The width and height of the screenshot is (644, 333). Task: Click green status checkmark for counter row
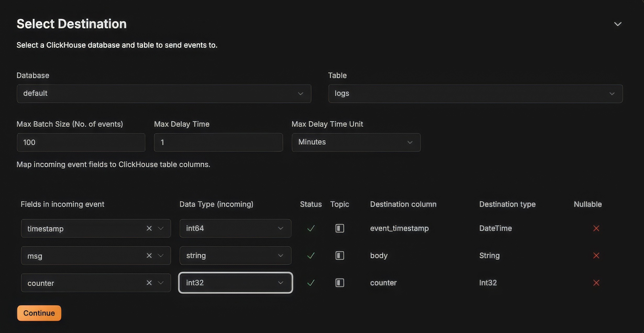point(311,283)
